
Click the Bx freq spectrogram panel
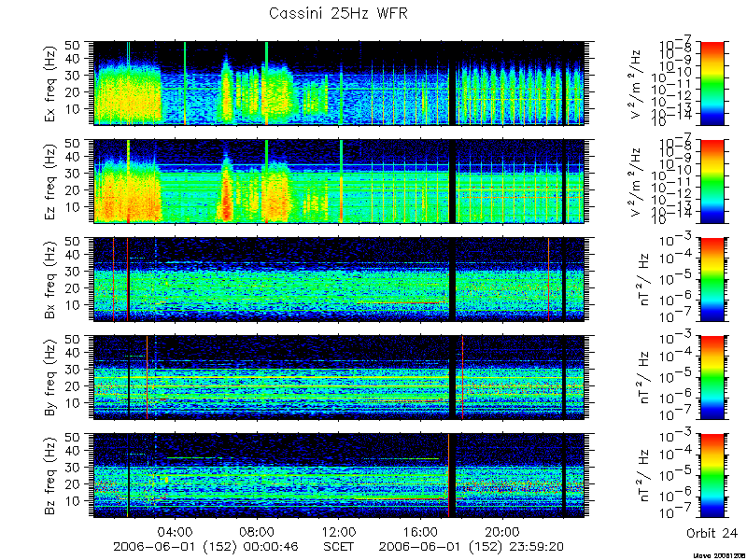tap(338, 279)
